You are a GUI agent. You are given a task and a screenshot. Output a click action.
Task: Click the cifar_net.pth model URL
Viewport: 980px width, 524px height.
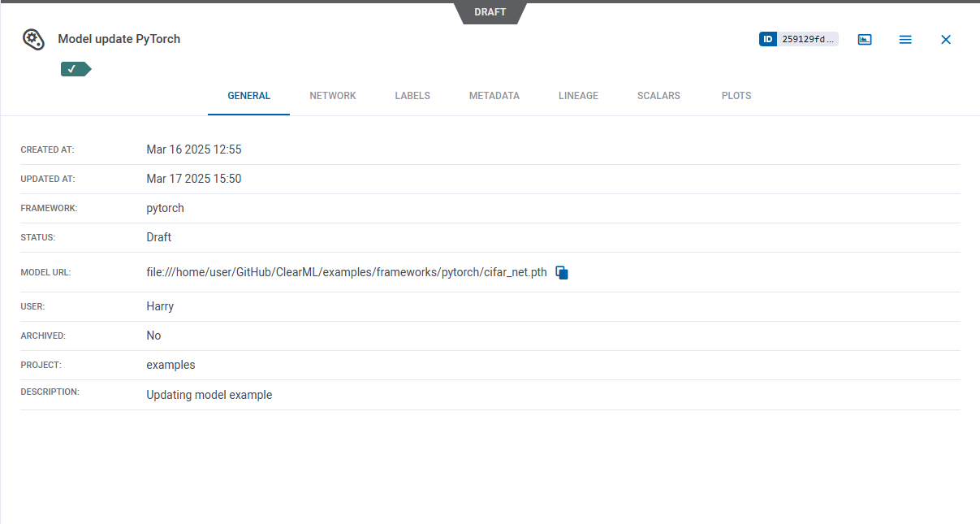click(347, 272)
